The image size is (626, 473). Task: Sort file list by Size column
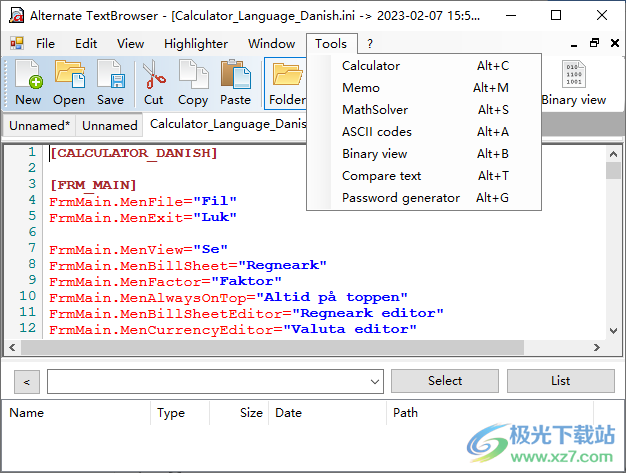coord(239,413)
